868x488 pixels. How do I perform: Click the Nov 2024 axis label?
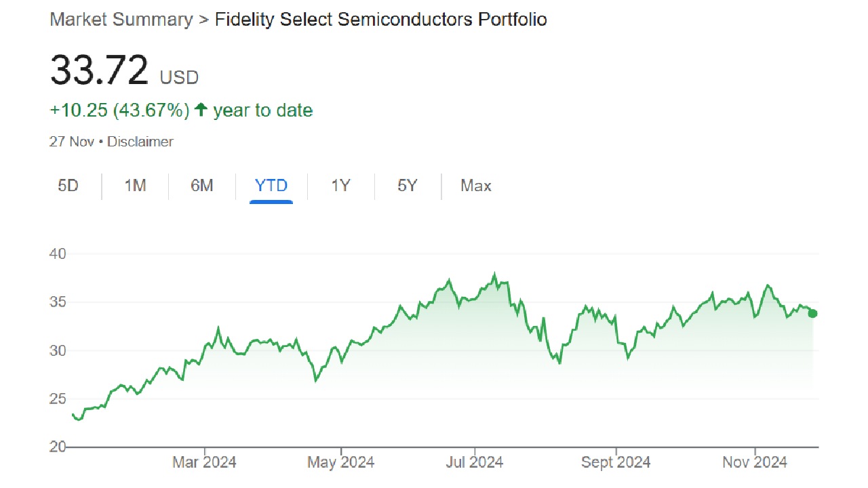[755, 462]
